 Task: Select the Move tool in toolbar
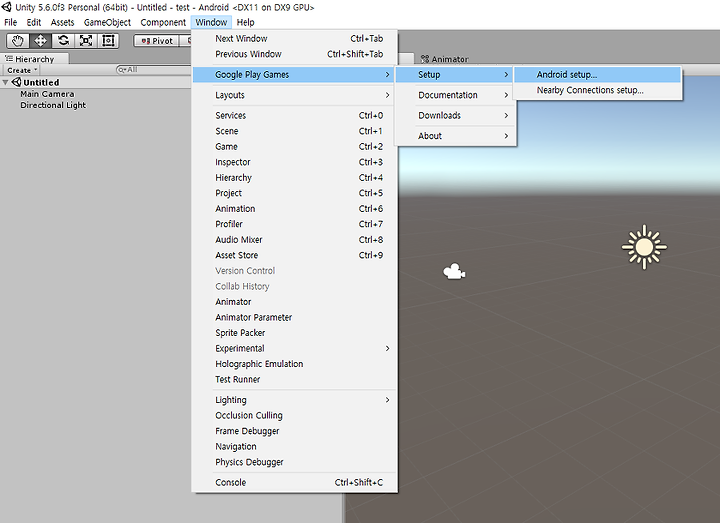(40, 41)
